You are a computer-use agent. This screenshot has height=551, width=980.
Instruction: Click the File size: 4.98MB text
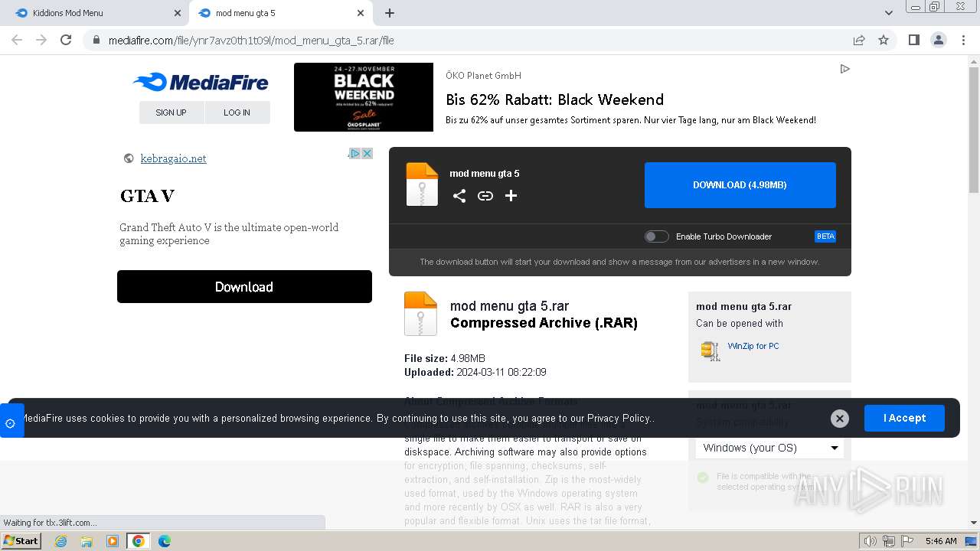coord(445,358)
